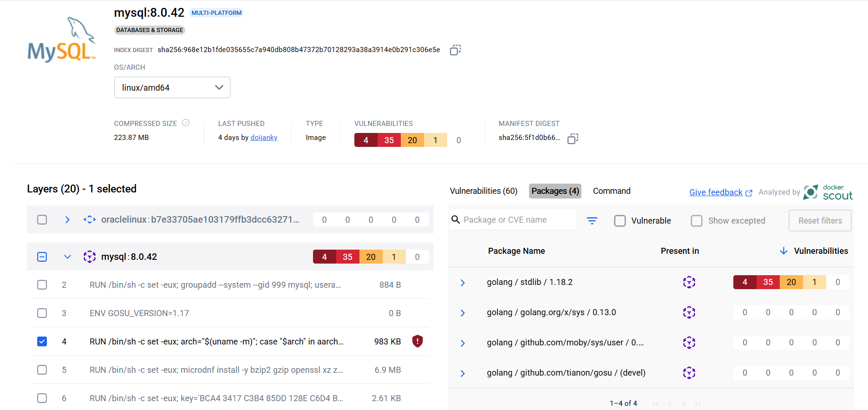Switch to the Packages (4) tab
868x410 pixels.
555,191
